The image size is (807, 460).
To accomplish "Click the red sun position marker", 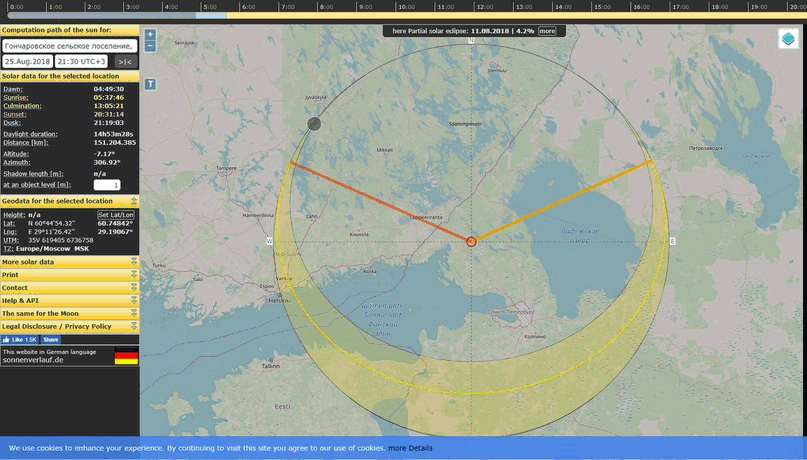I will pos(471,241).
